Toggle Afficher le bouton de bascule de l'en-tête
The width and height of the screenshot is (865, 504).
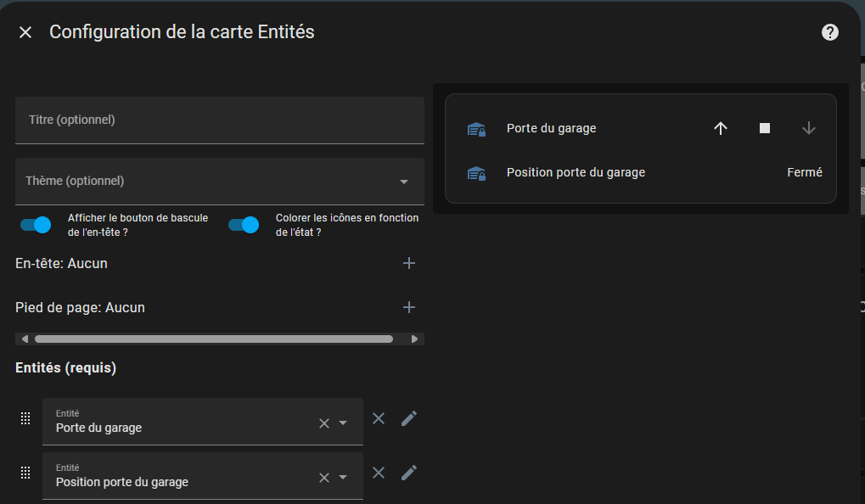pyautogui.click(x=36, y=225)
